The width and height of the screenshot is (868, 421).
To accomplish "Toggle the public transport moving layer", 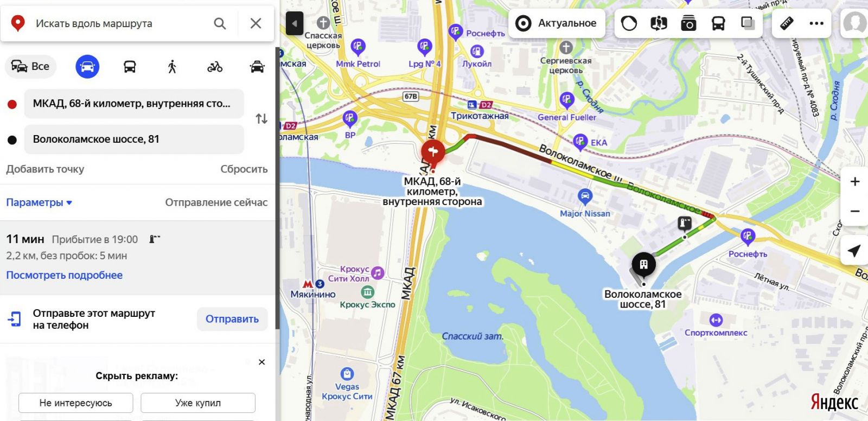I will click(718, 23).
